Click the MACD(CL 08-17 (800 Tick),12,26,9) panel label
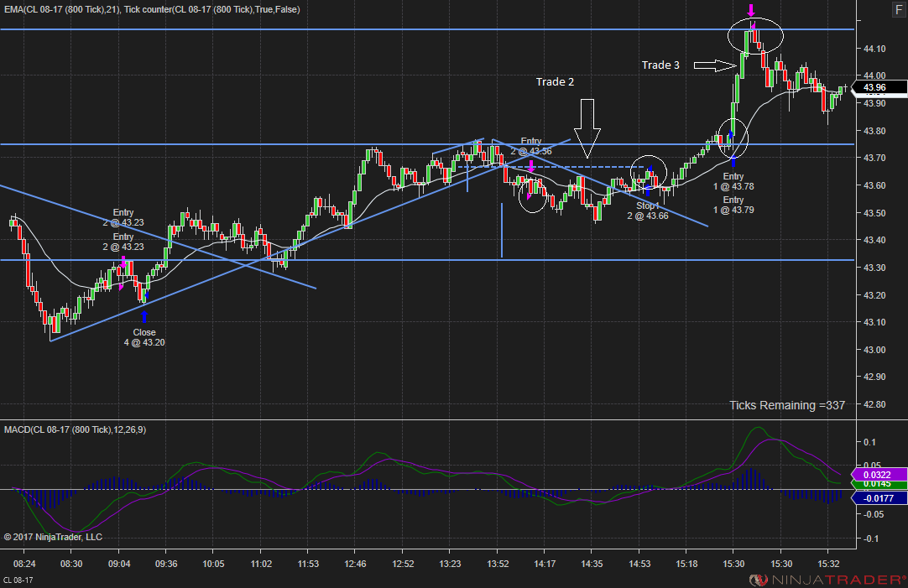Image resolution: width=908 pixels, height=588 pixels. [x=76, y=429]
